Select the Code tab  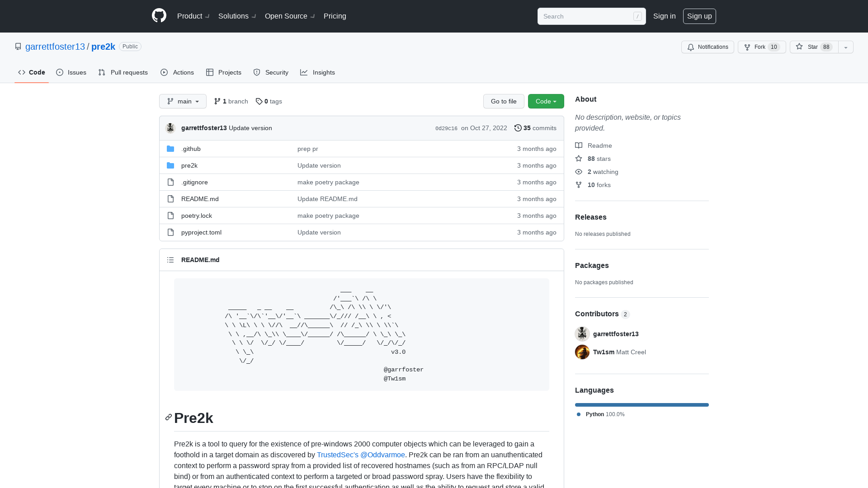point(32,72)
